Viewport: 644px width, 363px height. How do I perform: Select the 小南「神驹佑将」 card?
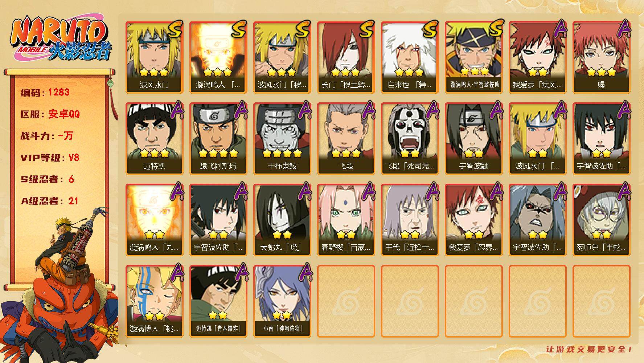(282, 301)
